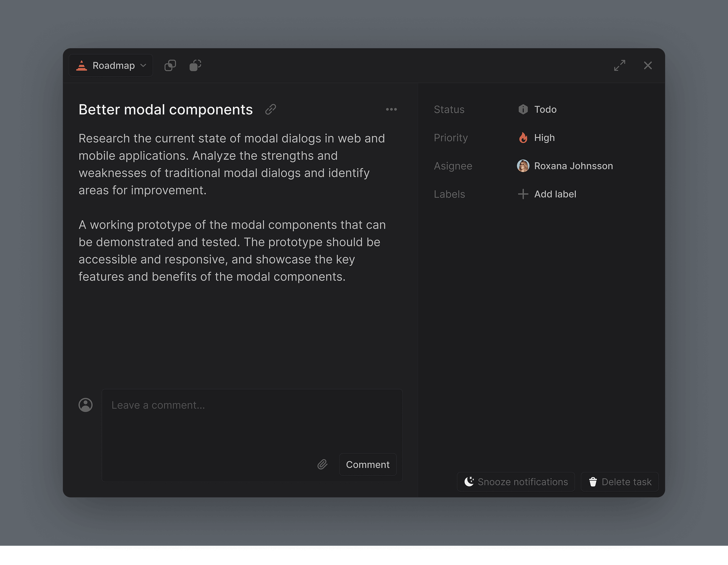
Task: Close the task modal
Action: tap(648, 65)
